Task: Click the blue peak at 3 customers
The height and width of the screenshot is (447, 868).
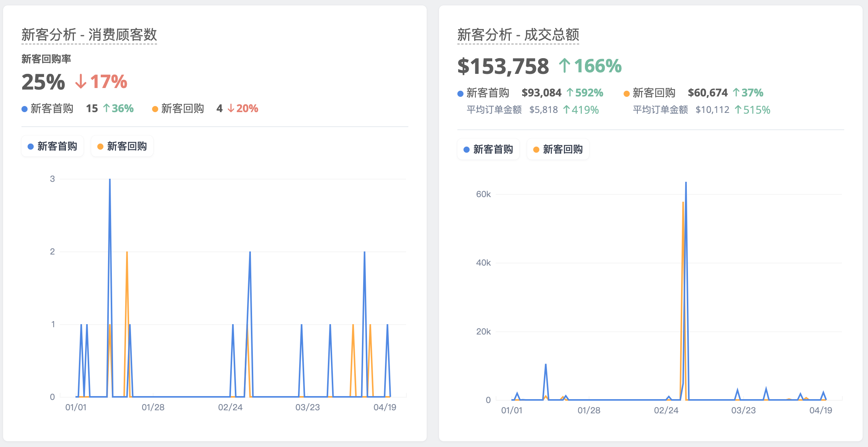Action: pos(110,179)
